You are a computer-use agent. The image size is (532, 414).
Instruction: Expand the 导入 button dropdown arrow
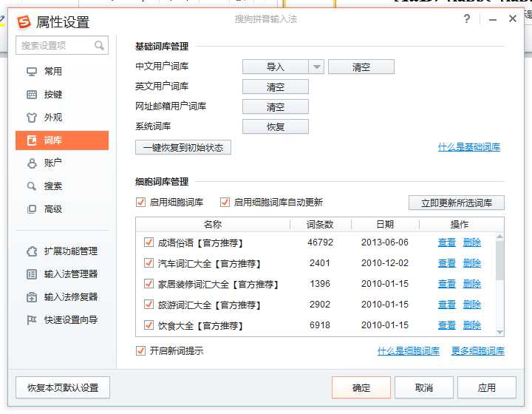316,67
